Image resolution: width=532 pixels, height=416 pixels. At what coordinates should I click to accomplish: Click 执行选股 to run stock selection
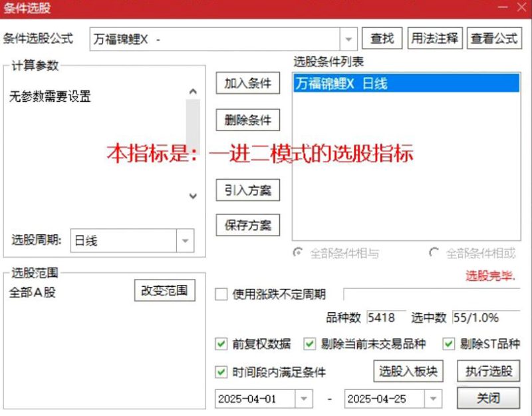pyautogui.click(x=488, y=372)
